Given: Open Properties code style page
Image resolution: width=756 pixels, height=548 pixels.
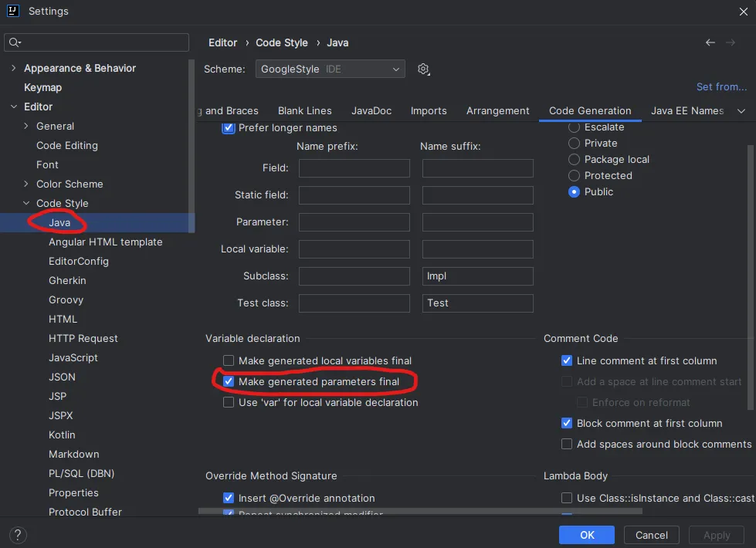Looking at the screenshot, I should pyautogui.click(x=73, y=492).
